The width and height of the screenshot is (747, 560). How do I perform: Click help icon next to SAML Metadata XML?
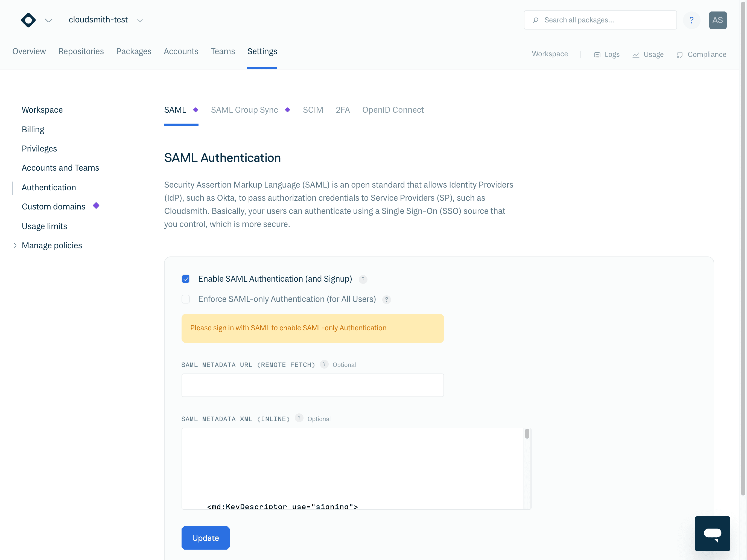[299, 418]
